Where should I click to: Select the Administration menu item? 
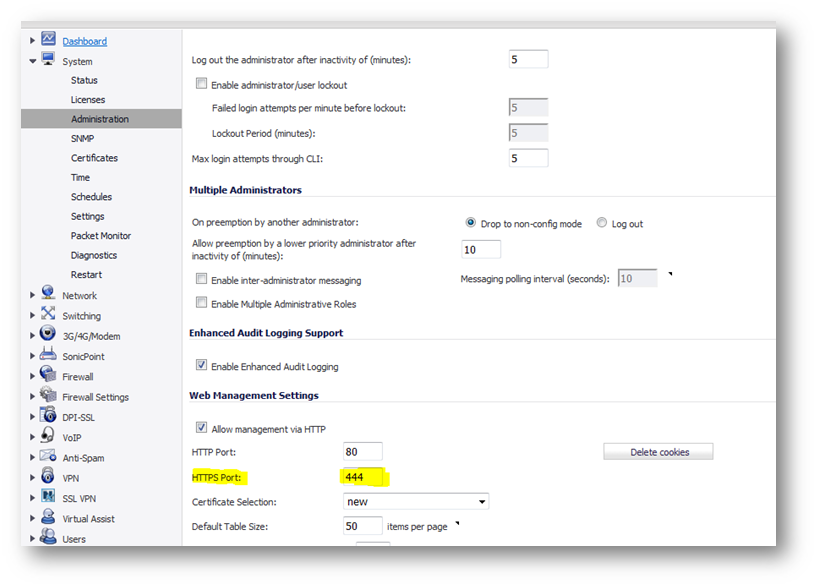coord(101,119)
